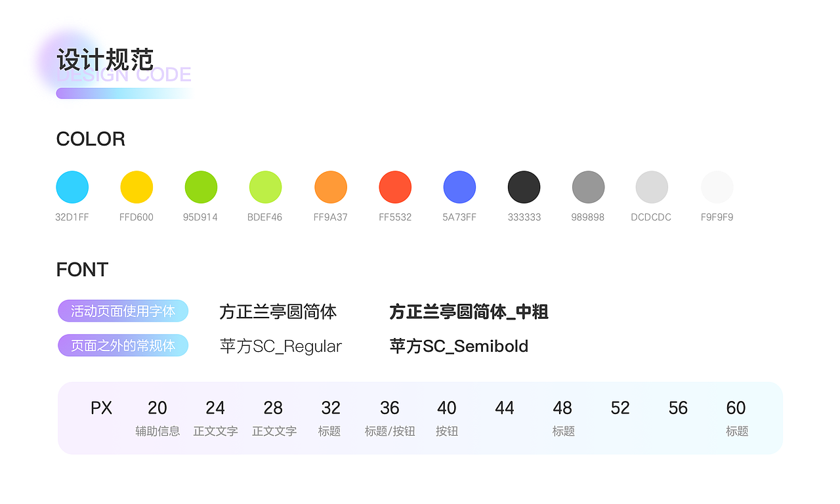Click the light gray DCDCDC circle
The width and height of the screenshot is (840, 504).
tap(651, 186)
